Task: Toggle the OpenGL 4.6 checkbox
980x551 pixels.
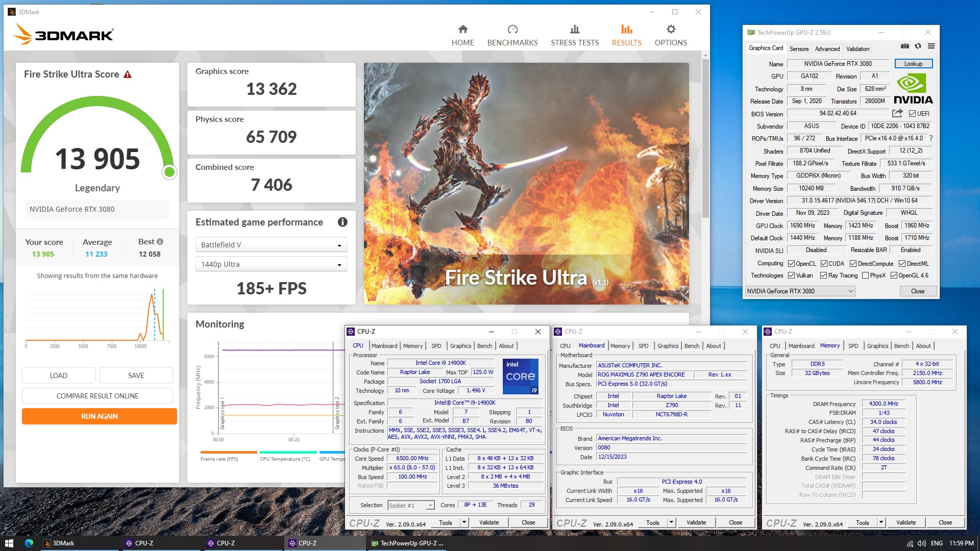Action: 894,275
